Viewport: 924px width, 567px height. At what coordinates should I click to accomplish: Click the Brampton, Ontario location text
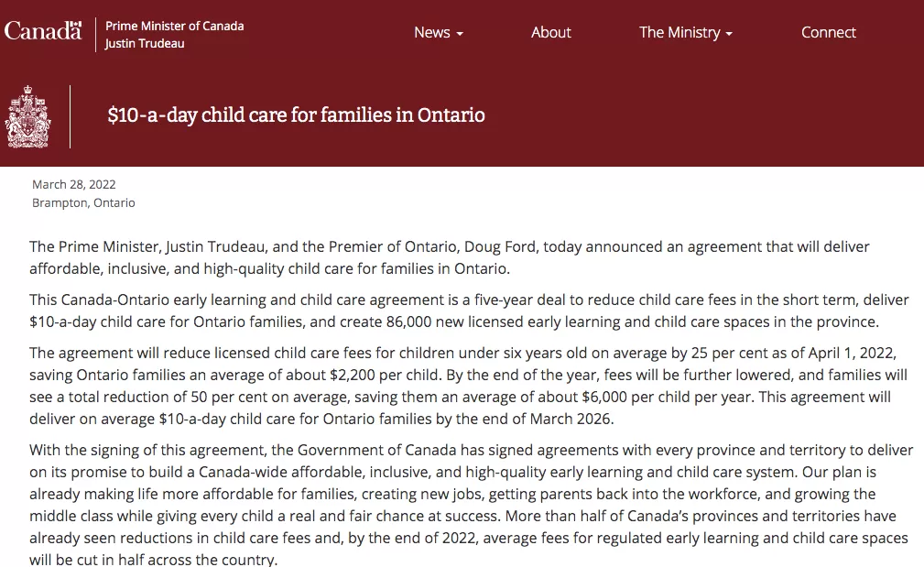[83, 202]
